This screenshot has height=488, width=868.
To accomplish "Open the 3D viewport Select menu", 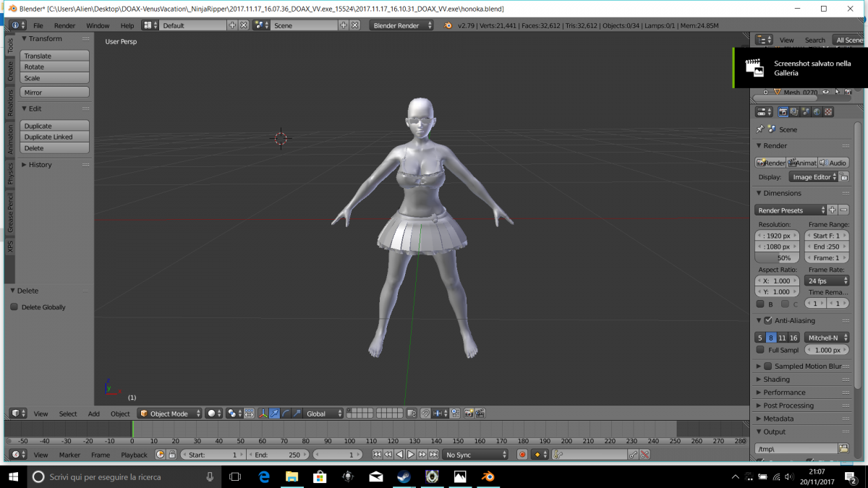I will coord(68,414).
